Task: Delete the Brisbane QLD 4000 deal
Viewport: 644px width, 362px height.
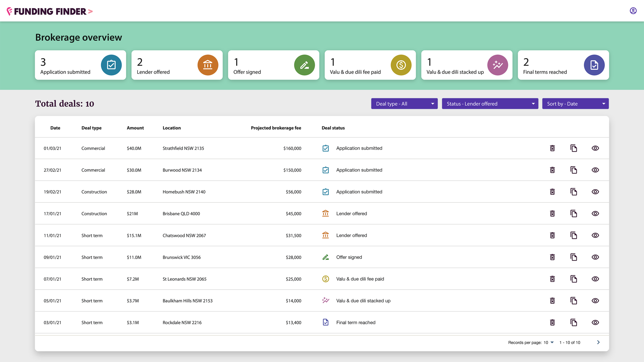Action: point(552,213)
